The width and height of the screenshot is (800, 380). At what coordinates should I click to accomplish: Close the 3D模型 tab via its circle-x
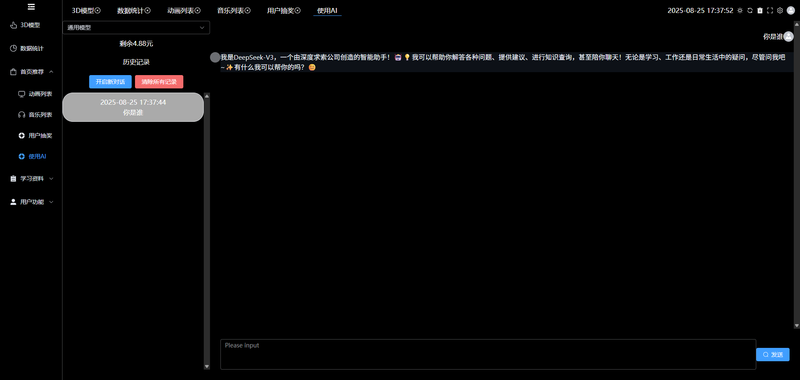tap(98, 10)
